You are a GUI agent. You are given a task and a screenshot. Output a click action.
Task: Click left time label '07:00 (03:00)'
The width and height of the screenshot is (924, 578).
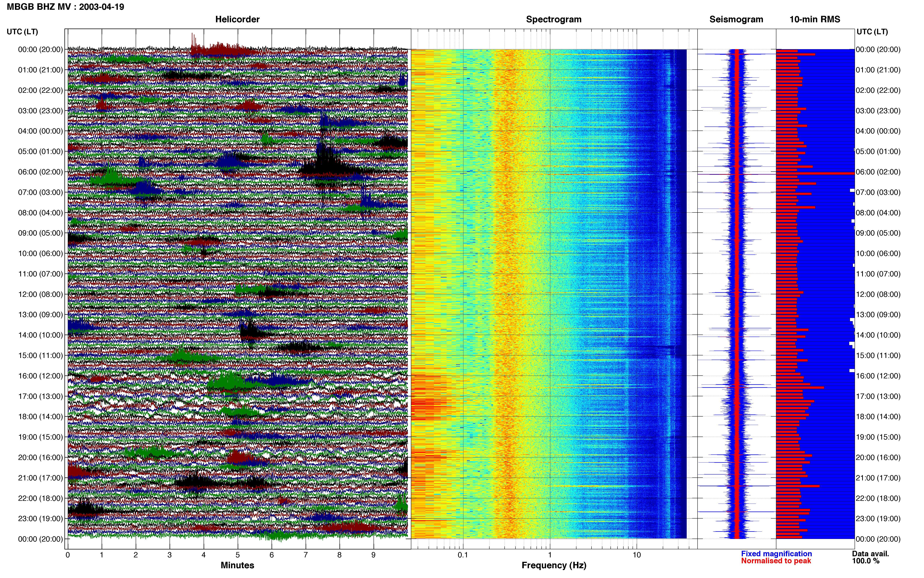pyautogui.click(x=41, y=192)
